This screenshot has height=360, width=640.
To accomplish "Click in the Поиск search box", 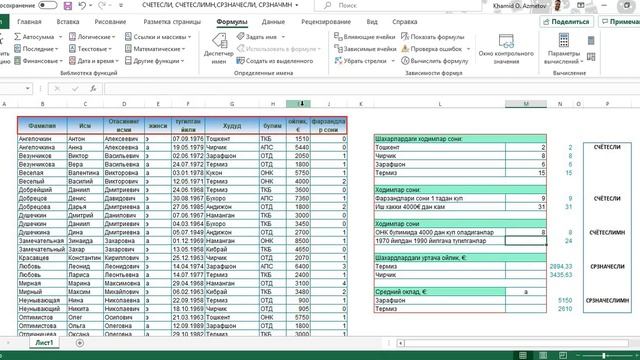I will [x=398, y=5].
